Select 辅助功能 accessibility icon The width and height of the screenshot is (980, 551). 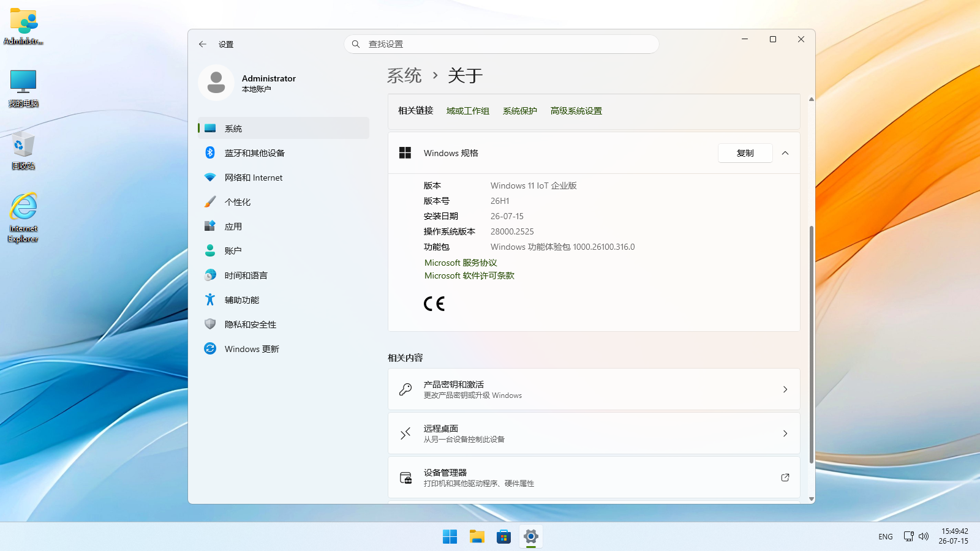210,299
